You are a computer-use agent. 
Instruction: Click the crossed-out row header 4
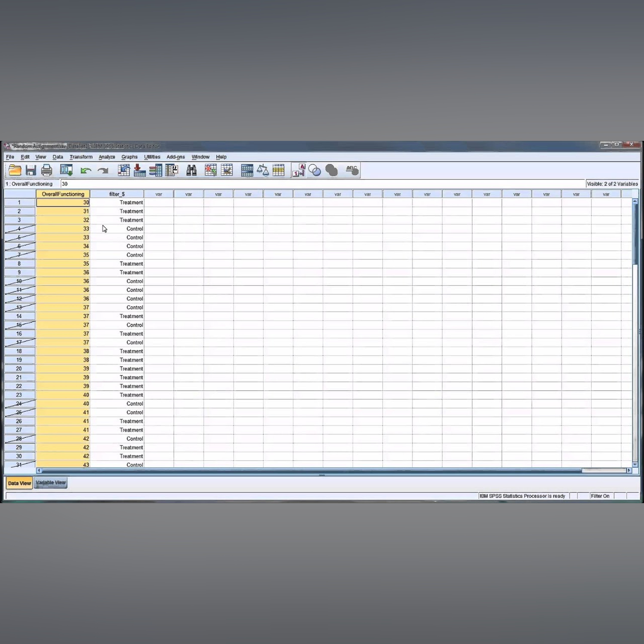(19, 229)
